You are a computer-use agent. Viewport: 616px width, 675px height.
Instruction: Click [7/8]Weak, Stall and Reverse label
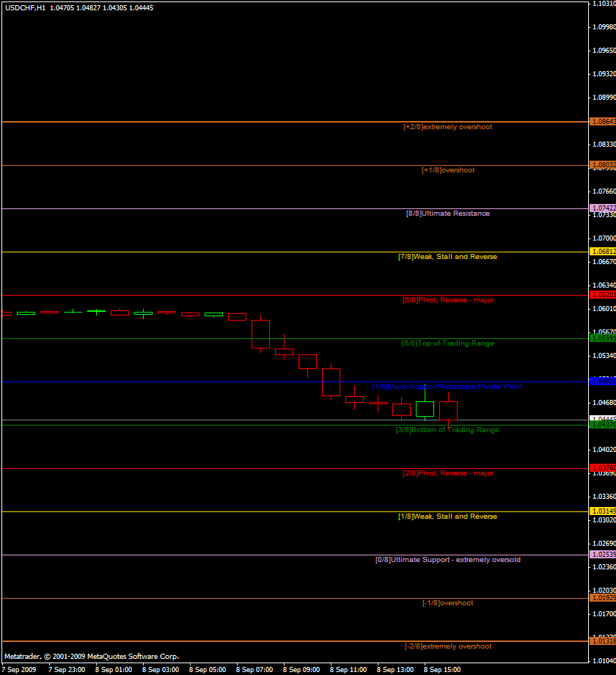coord(448,257)
